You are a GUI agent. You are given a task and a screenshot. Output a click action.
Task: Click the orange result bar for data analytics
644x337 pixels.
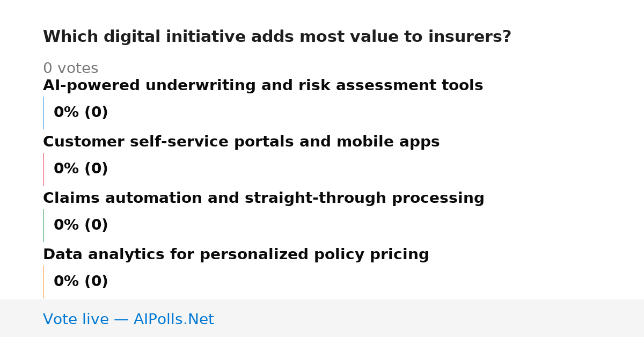pyautogui.click(x=43, y=282)
